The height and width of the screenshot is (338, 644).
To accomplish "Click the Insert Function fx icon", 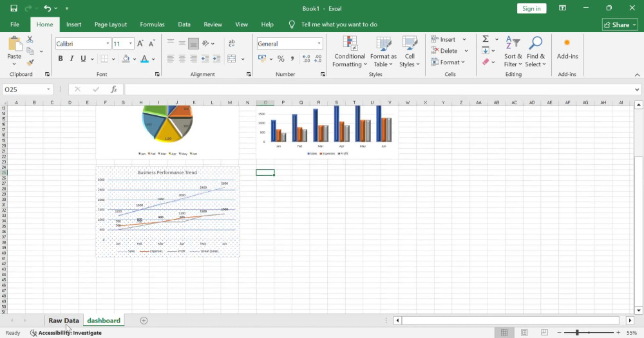I will pos(114,89).
